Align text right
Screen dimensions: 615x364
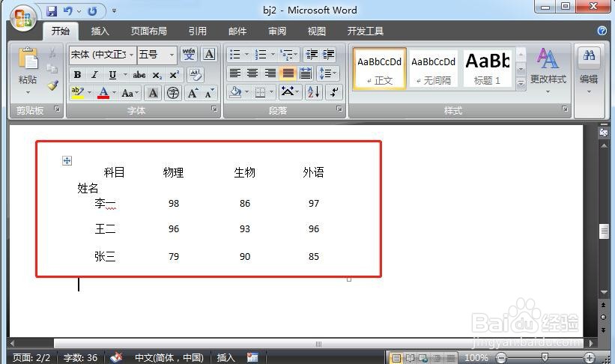[x=270, y=73]
